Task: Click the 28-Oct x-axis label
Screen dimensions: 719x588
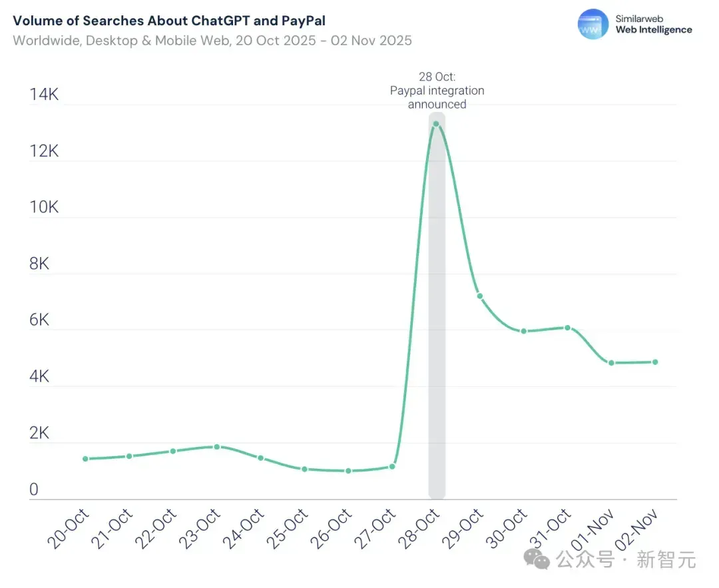Action: 419,528
